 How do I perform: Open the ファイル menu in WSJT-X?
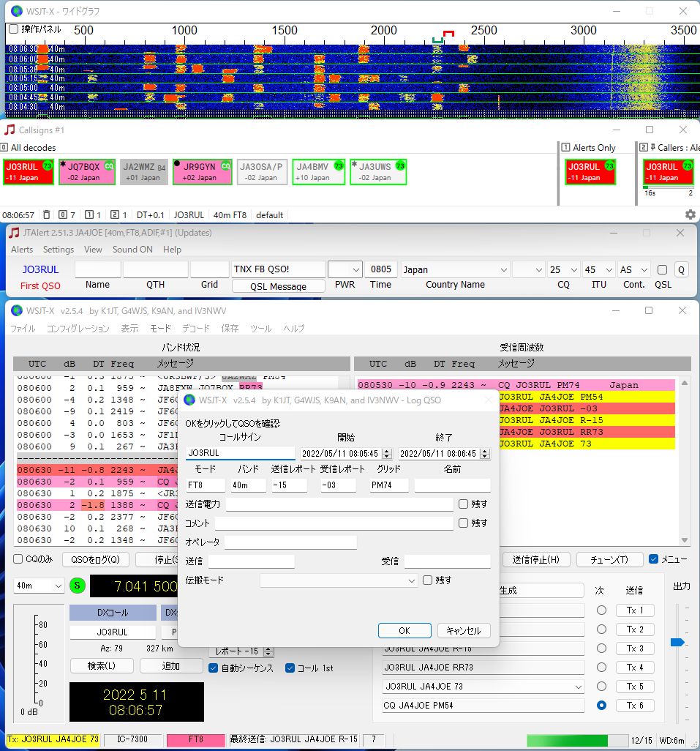coord(23,329)
